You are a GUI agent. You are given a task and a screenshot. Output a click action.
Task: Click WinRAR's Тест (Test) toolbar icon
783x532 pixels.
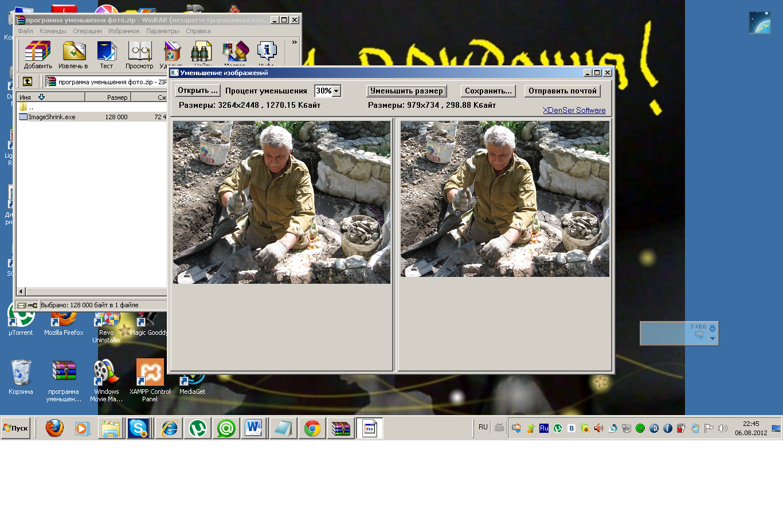(107, 54)
